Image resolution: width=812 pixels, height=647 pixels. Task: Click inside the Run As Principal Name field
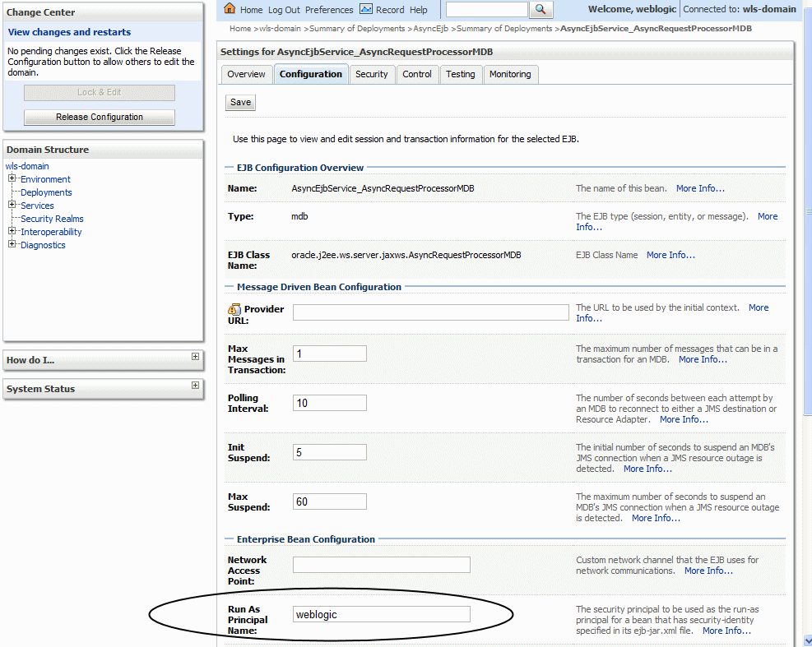(x=381, y=613)
